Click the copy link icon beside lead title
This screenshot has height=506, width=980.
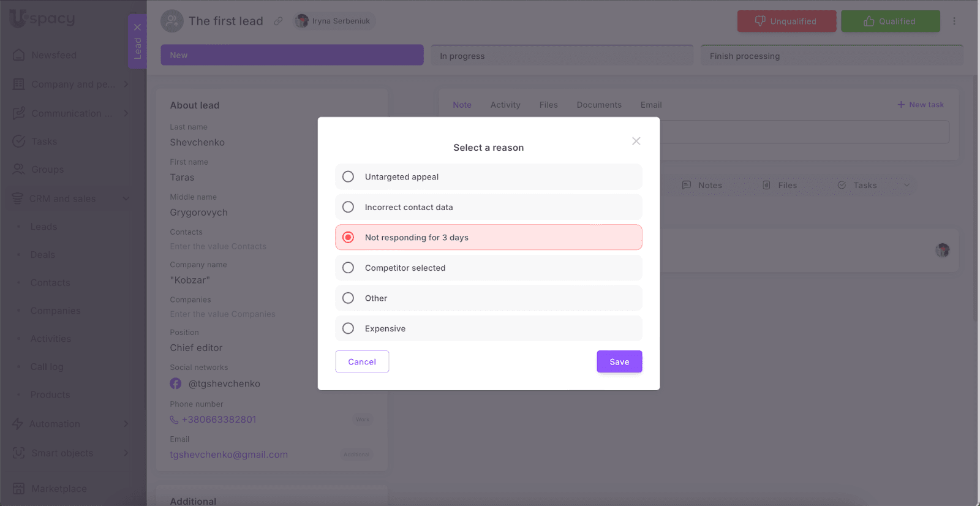(x=278, y=21)
